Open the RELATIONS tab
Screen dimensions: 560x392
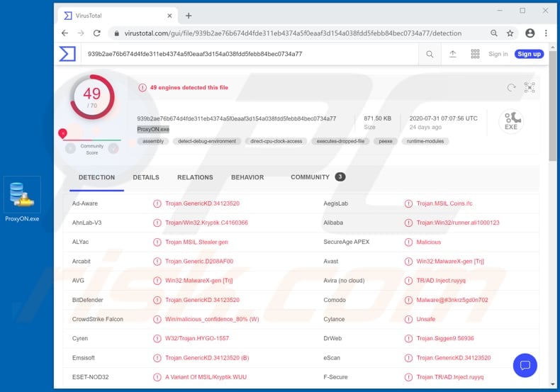195,177
